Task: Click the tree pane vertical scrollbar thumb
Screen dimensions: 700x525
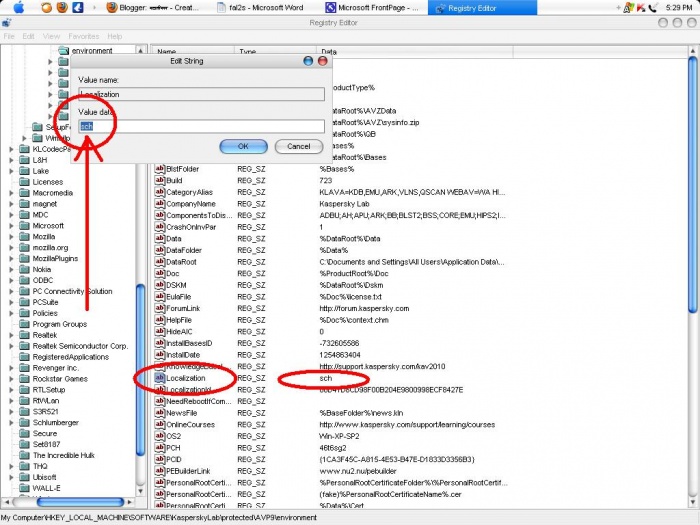Action: [140, 370]
